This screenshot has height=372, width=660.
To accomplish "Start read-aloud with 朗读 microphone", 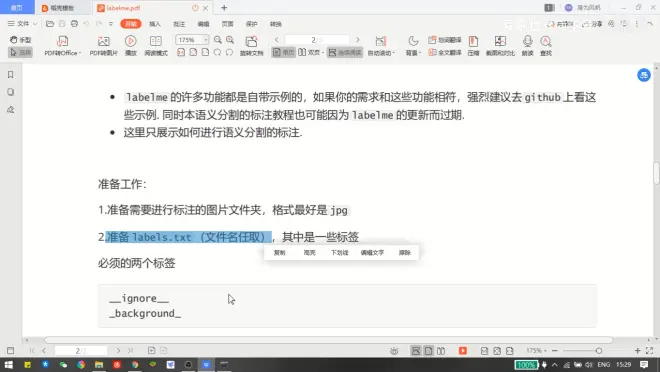I will 527,46.
